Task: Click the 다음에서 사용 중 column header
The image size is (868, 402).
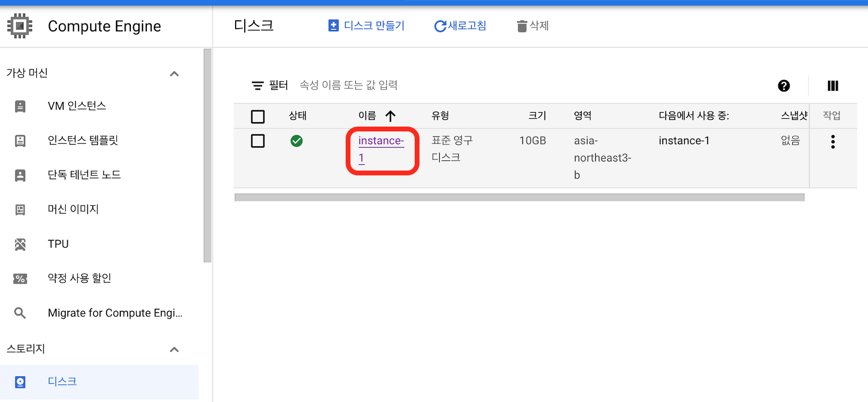Action: point(694,116)
